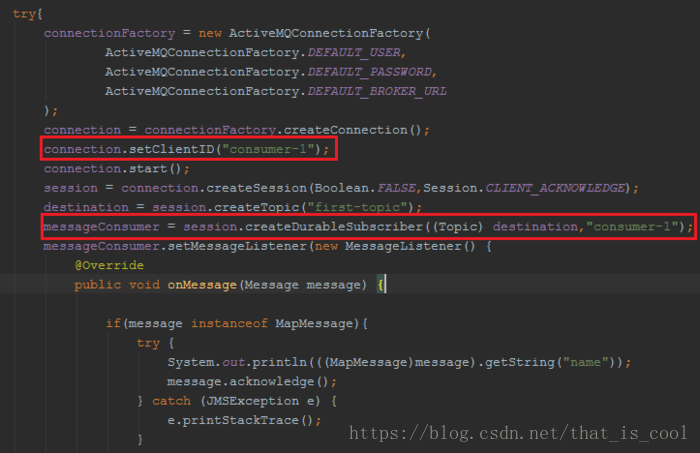Click createConnection() method call
This screenshot has width=700, height=453.
353,130
